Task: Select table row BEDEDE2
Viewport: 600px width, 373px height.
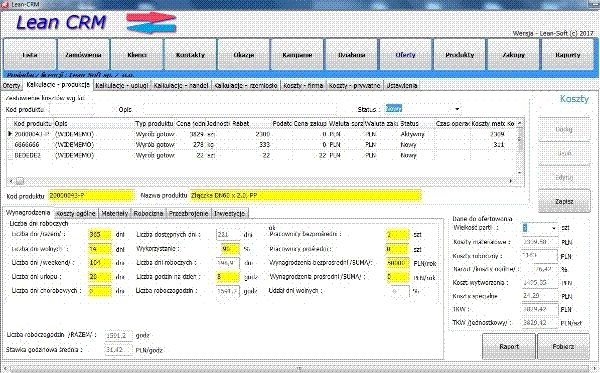Action: tap(262, 155)
